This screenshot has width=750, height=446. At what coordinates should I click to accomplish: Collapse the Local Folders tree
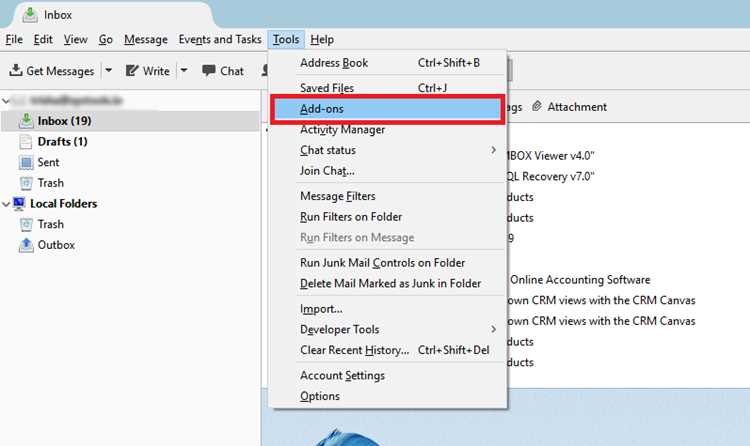[x=6, y=204]
